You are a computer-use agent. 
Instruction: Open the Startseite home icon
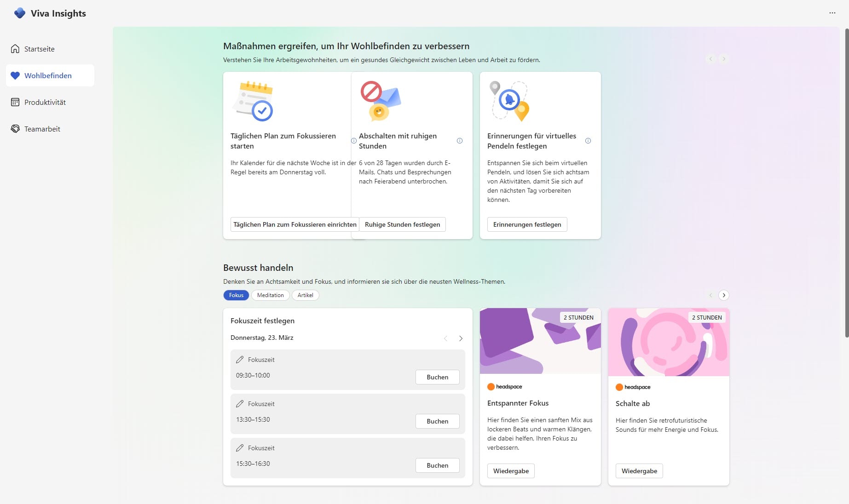(15, 49)
